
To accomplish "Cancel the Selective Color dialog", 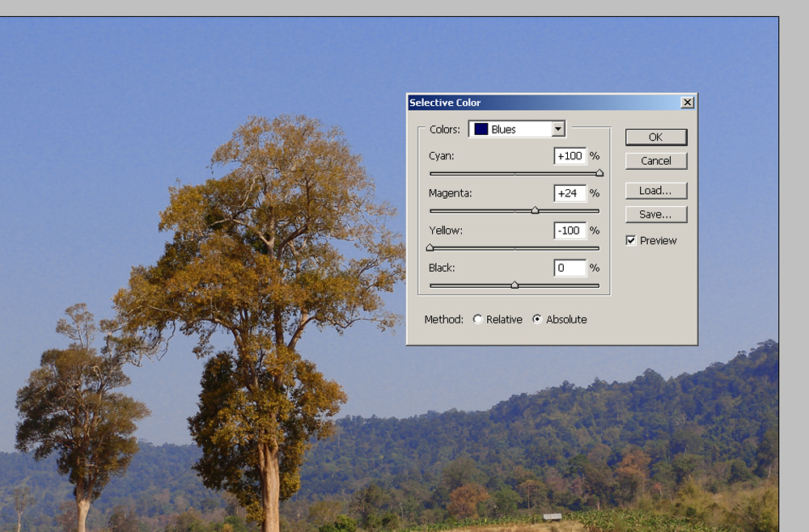I will click(x=655, y=161).
